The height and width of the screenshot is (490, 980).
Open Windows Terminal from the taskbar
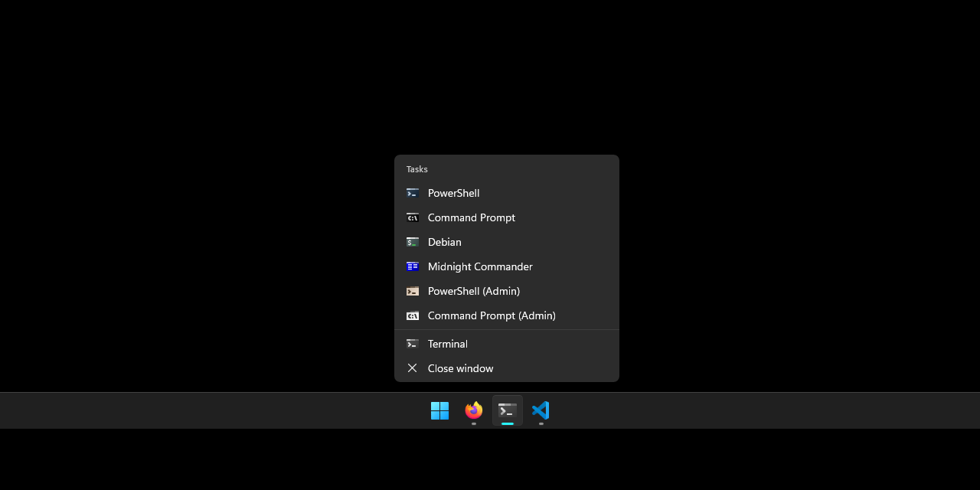507,410
